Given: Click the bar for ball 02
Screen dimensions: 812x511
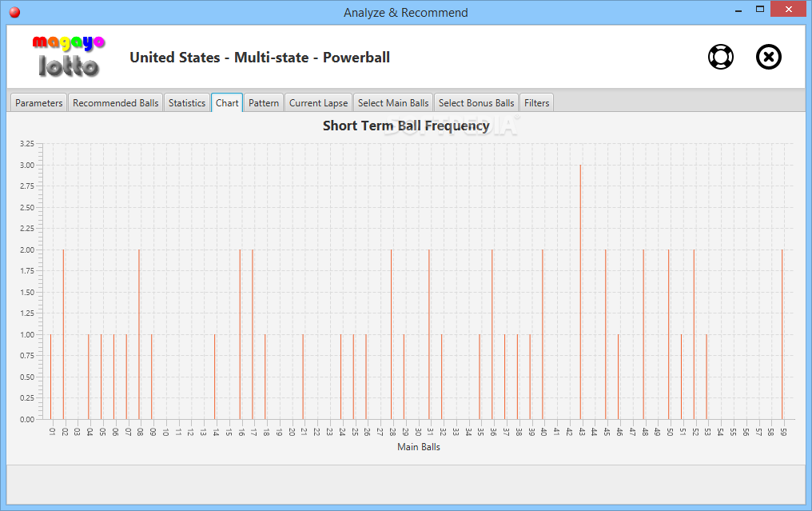Looking at the screenshot, I should click(x=63, y=334).
